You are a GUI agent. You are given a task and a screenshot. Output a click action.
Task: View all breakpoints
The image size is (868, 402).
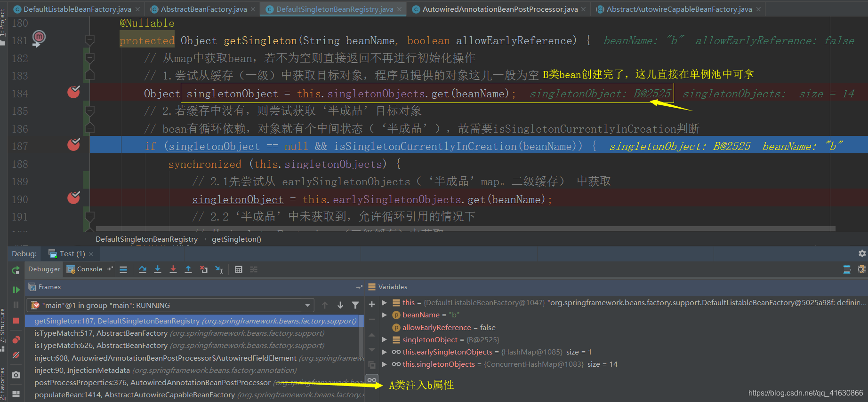coord(16,339)
